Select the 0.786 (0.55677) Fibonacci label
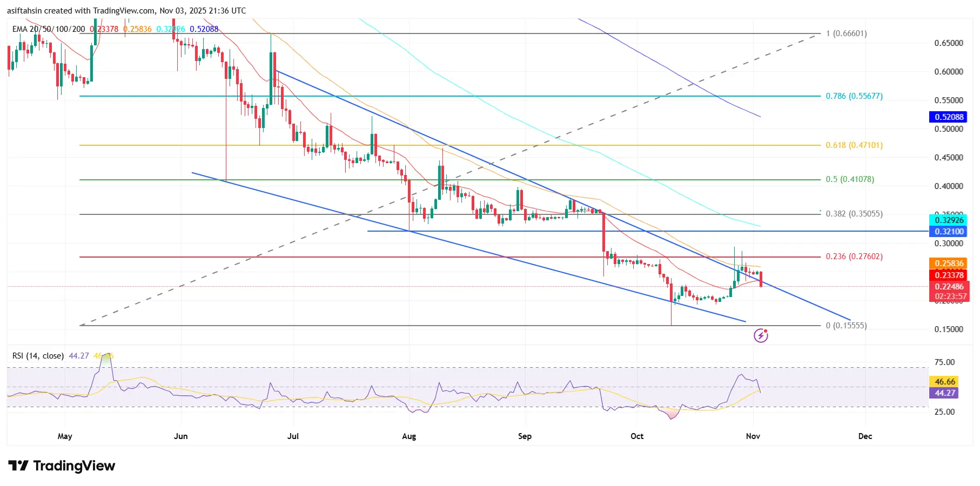The image size is (980, 486). [x=854, y=96]
